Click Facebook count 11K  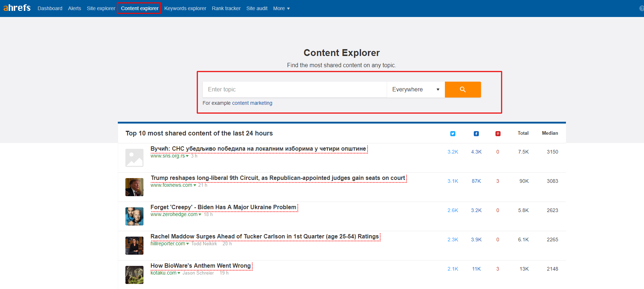(476, 269)
